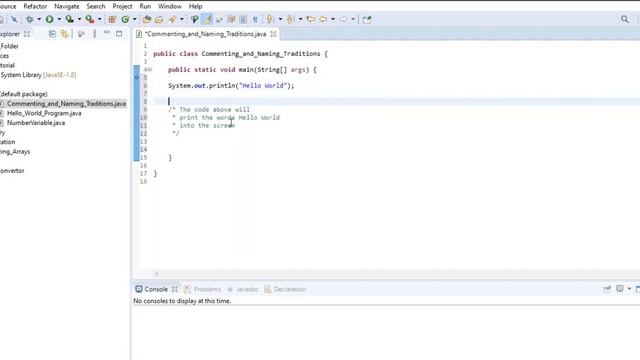The height and width of the screenshot is (360, 640).
Task: Open the External Tools dropdown arrow
Action: coord(99,19)
